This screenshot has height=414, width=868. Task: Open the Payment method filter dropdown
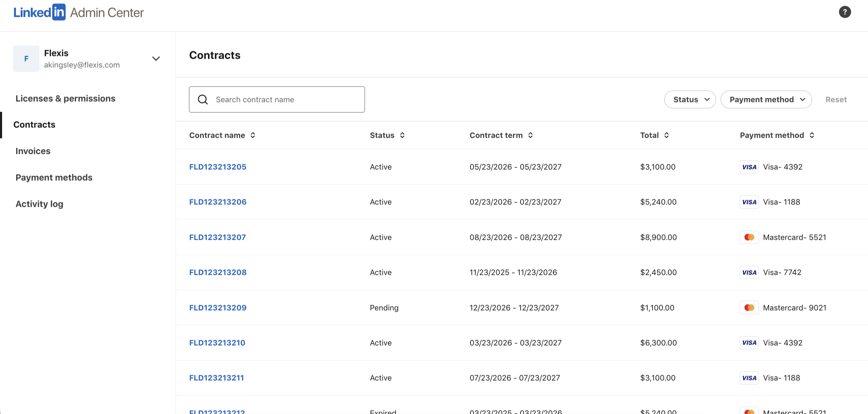pyautogui.click(x=766, y=100)
